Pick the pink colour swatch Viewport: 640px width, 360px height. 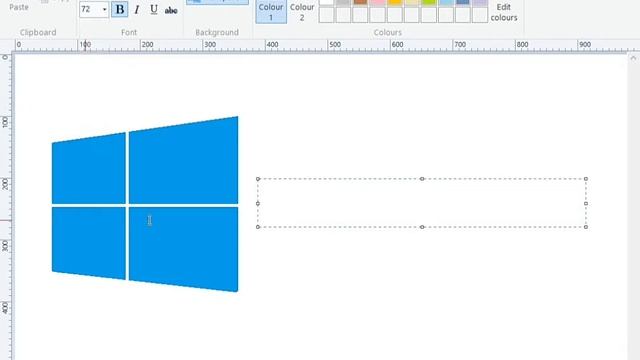pyautogui.click(x=378, y=2)
